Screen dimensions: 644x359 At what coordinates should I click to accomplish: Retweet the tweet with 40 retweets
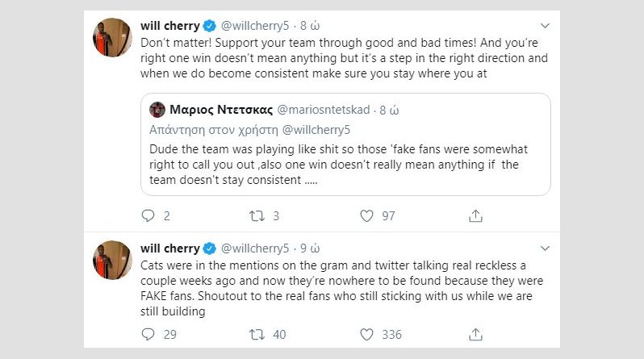pyautogui.click(x=256, y=334)
